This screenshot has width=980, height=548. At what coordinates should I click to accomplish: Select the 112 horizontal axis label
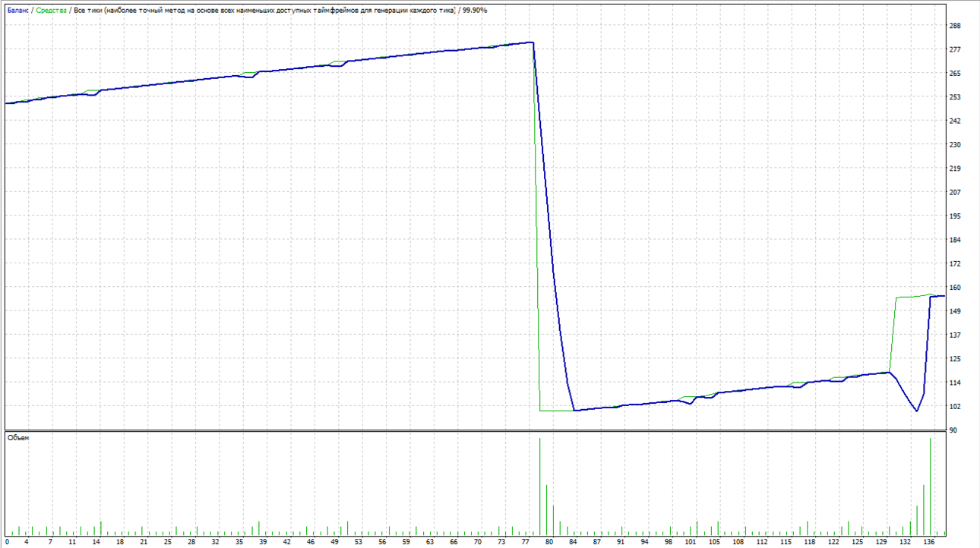tap(762, 543)
